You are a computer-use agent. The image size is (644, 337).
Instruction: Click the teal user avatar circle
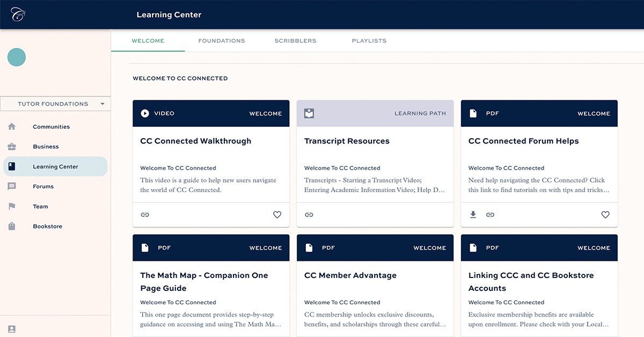pyautogui.click(x=17, y=57)
